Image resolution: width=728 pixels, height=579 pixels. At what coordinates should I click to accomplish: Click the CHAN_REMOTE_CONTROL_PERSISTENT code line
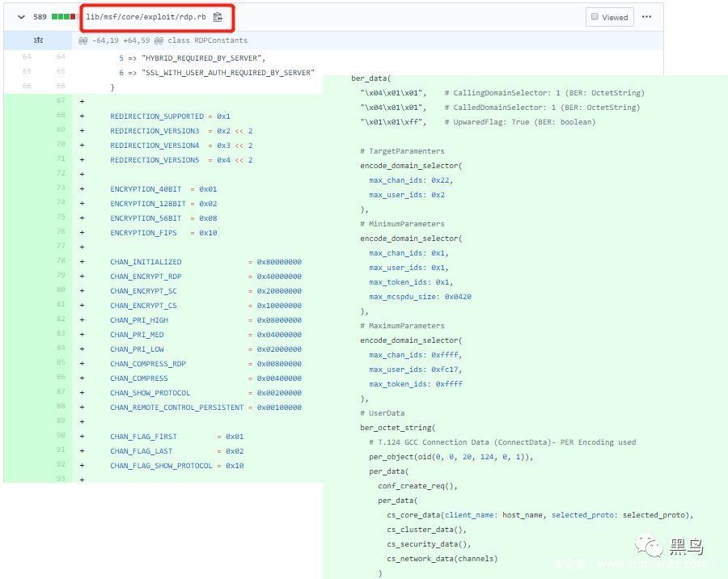[x=205, y=407]
